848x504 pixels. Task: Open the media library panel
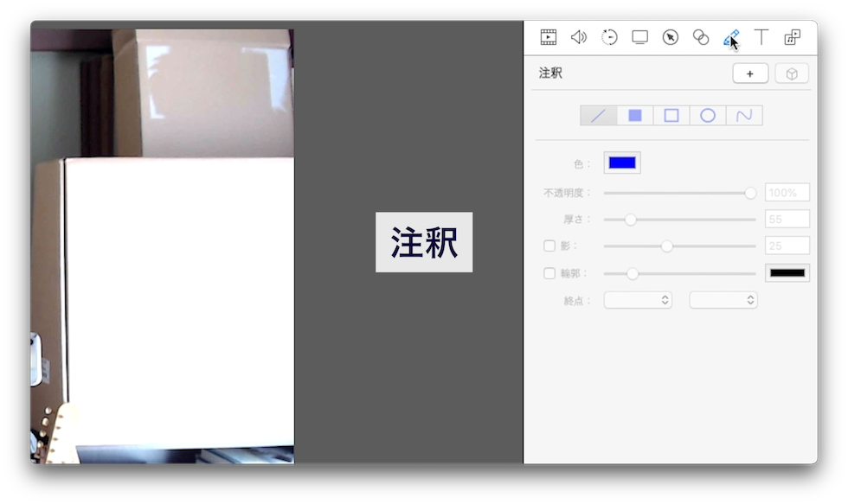tap(792, 37)
